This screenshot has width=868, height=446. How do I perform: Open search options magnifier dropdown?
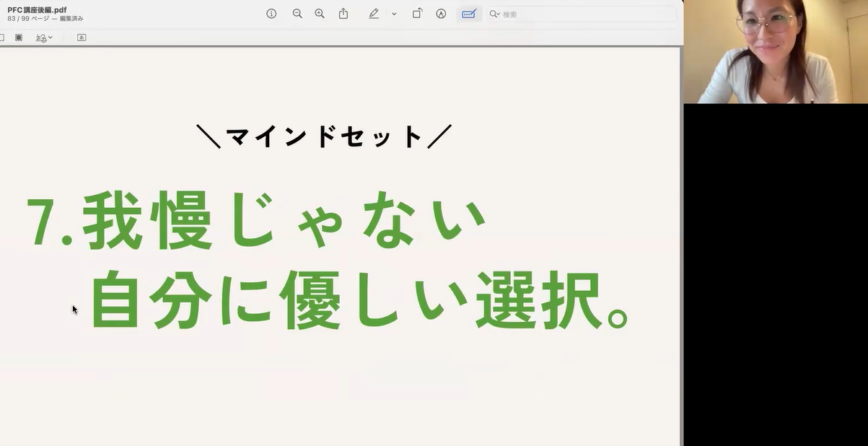pos(495,14)
